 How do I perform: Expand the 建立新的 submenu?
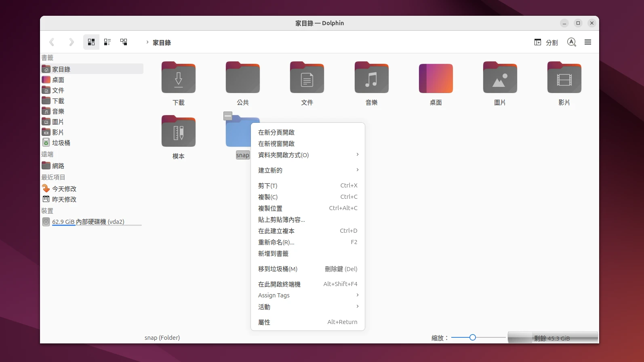307,170
